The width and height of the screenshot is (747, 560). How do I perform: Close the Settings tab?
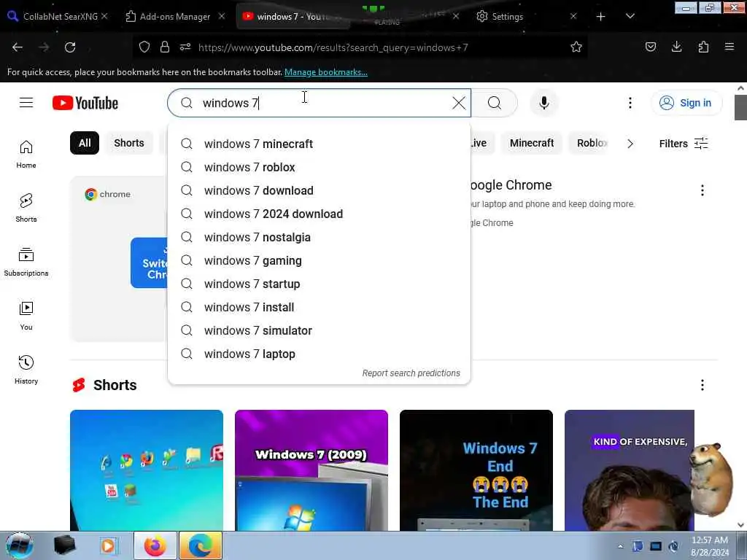click(573, 16)
